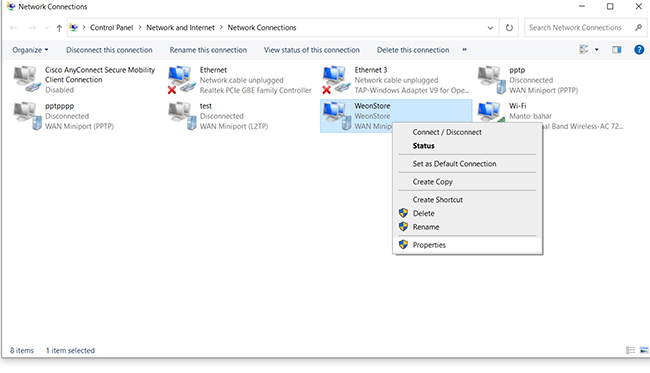Switch to details view in status bar

click(x=631, y=350)
